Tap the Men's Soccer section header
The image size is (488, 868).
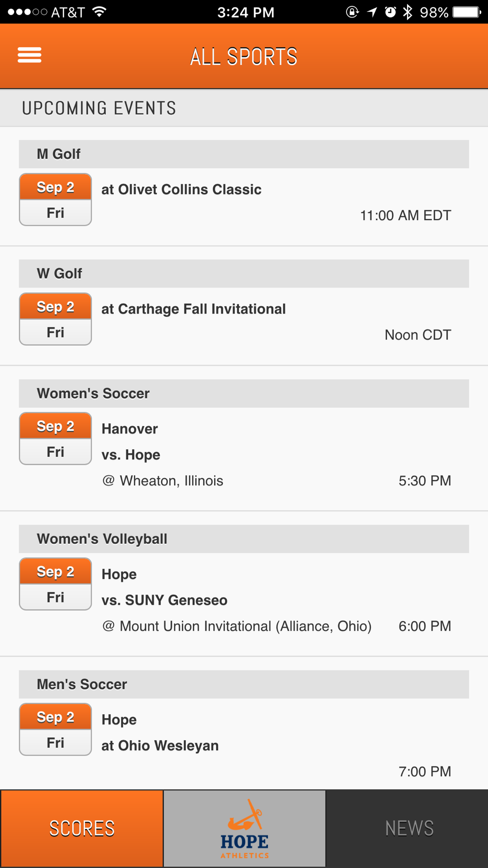[x=244, y=684]
